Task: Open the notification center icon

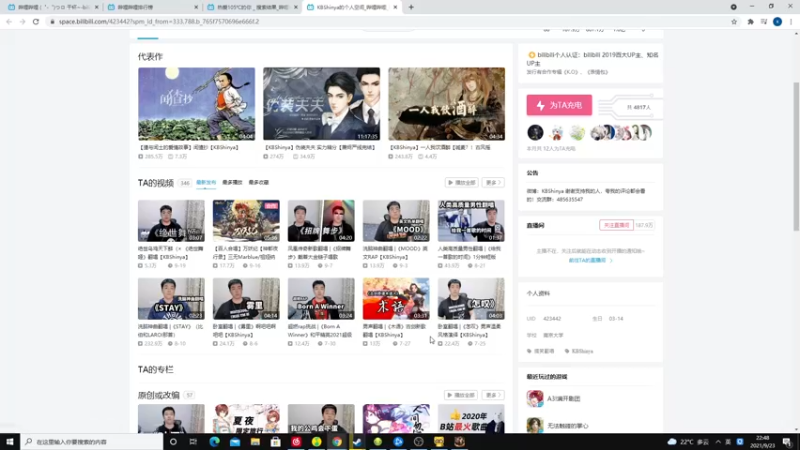Action: tap(788, 442)
